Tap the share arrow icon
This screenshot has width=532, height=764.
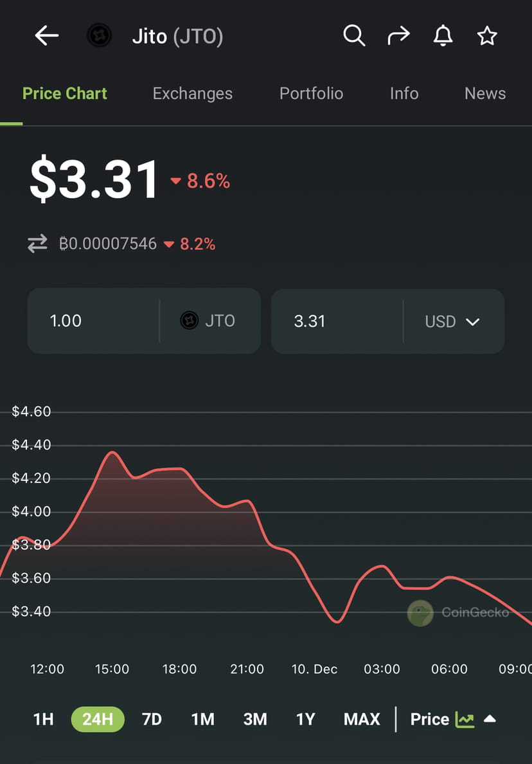pos(398,36)
